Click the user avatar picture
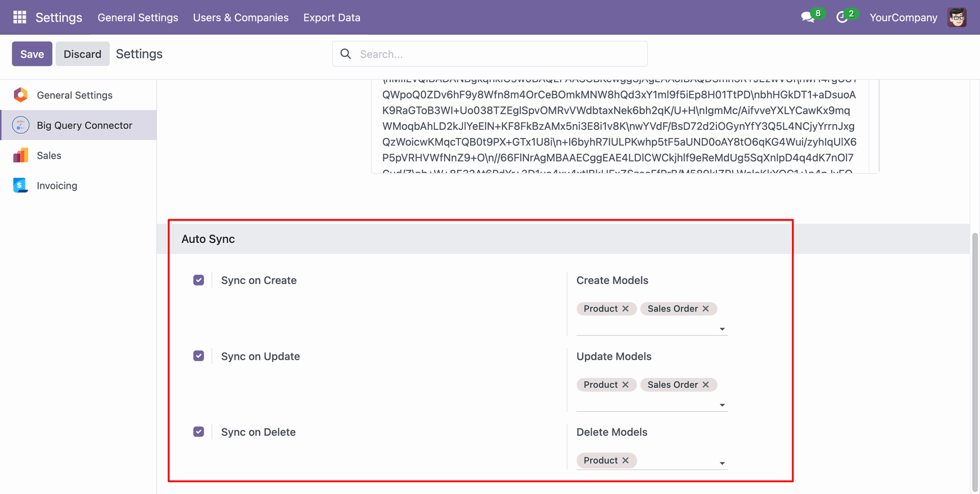The width and height of the screenshot is (980, 494). pyautogui.click(x=957, y=17)
